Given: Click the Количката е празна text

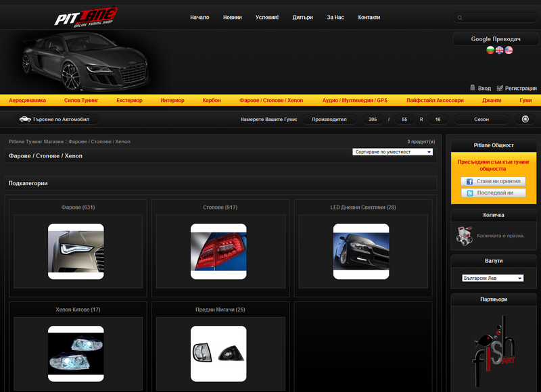Looking at the screenshot, I should click(x=500, y=236).
